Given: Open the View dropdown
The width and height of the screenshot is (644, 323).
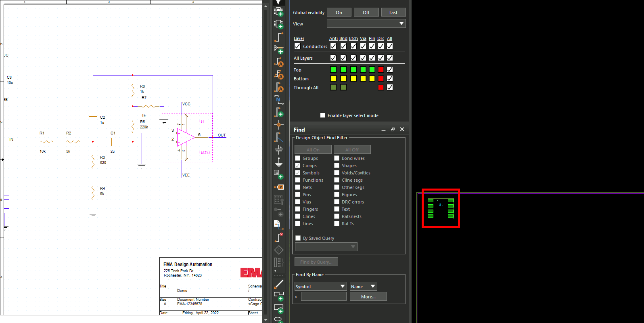Looking at the screenshot, I should tap(366, 23).
